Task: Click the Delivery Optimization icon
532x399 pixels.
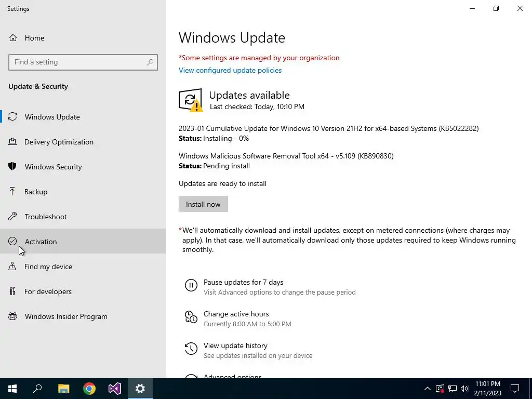Action: (x=12, y=141)
